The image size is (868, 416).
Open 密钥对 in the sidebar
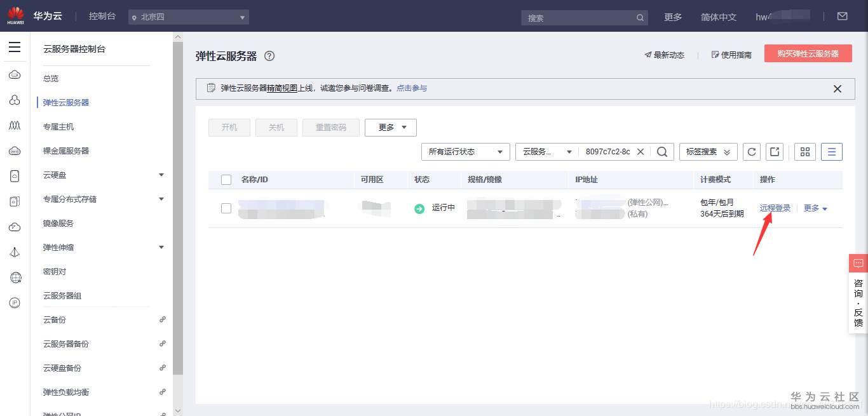[55, 272]
